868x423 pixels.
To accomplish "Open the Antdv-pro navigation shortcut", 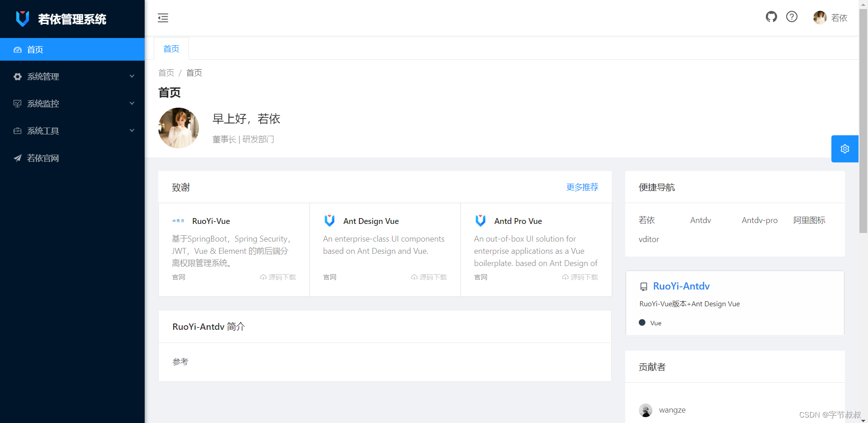I will pyautogui.click(x=759, y=220).
